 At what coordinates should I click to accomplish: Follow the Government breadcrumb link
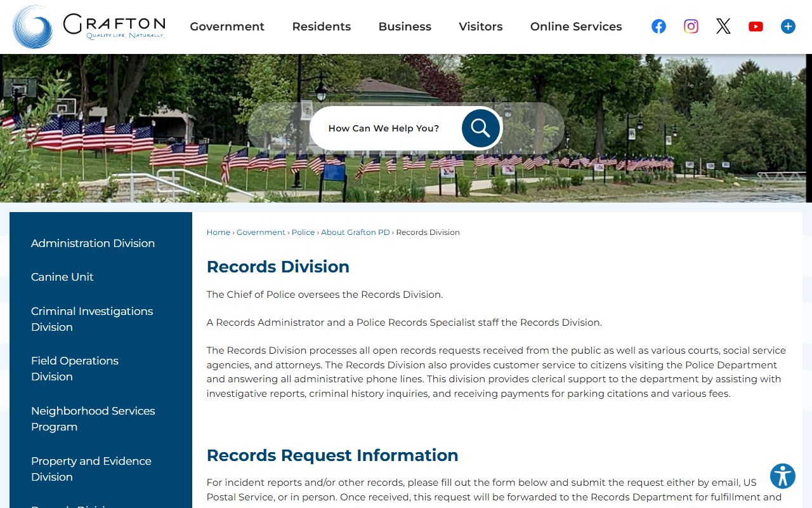tap(261, 232)
